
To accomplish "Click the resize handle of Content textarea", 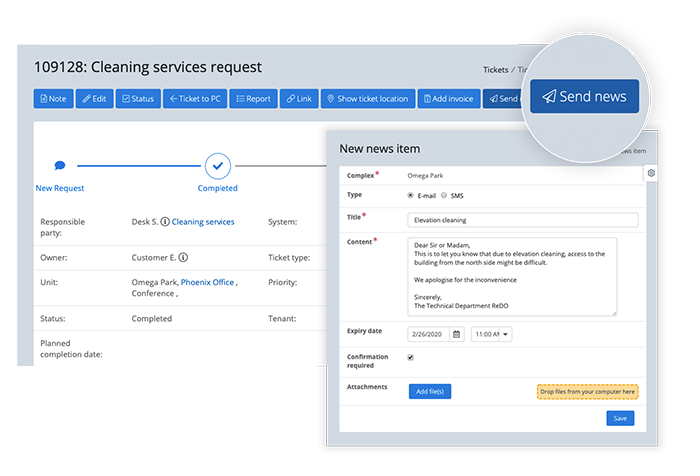I will (x=614, y=313).
